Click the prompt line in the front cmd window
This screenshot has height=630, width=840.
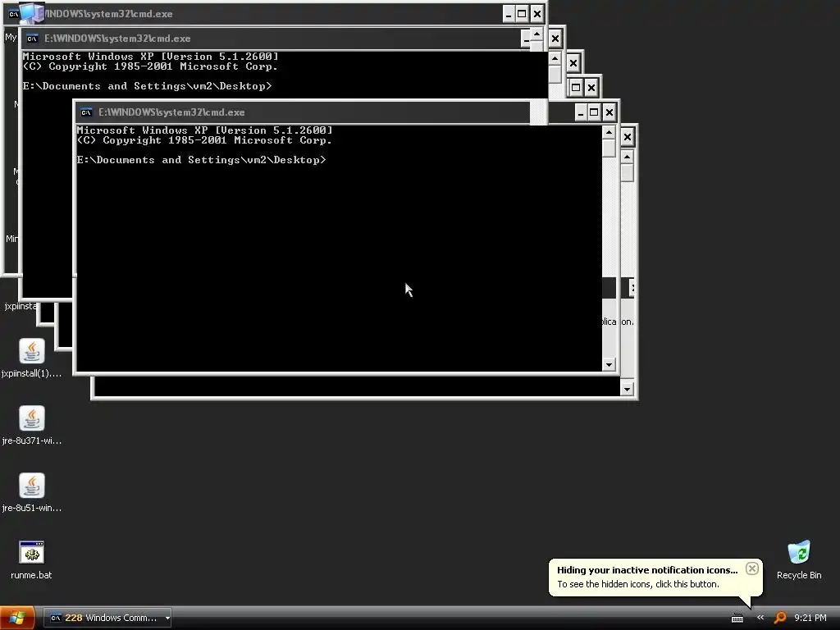pos(202,160)
